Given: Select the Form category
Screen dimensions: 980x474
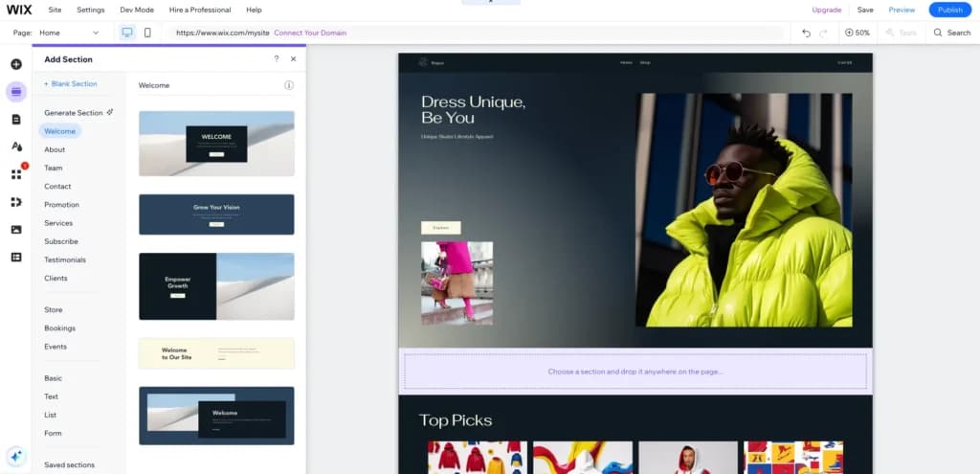Looking at the screenshot, I should [x=53, y=434].
